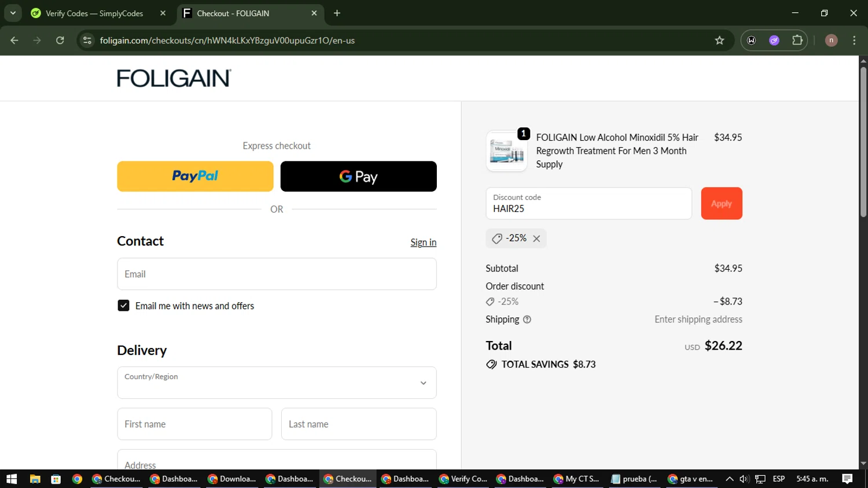Remove the -25% discount tag
Screen dimensions: 868x488
[536, 239]
